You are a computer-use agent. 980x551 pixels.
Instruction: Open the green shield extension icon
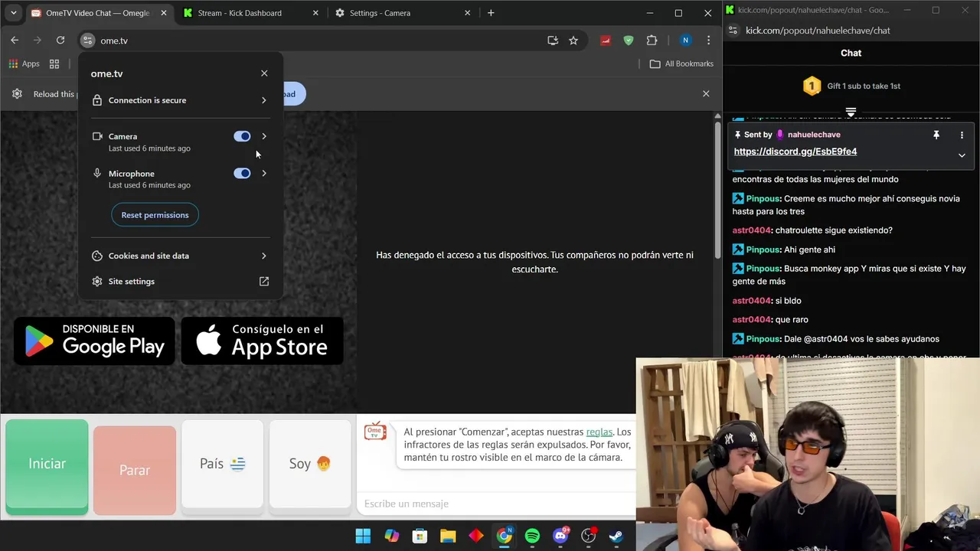(x=629, y=41)
